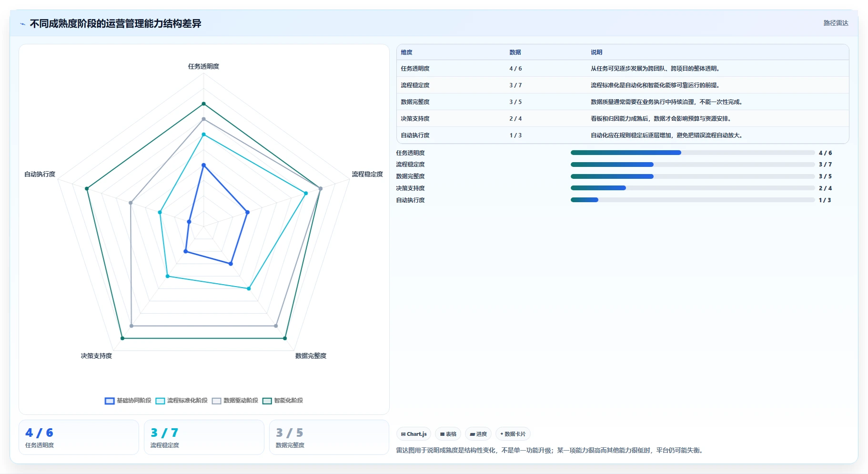Click the 1 / 3 value beside 自动执行度 bar

[825, 200]
